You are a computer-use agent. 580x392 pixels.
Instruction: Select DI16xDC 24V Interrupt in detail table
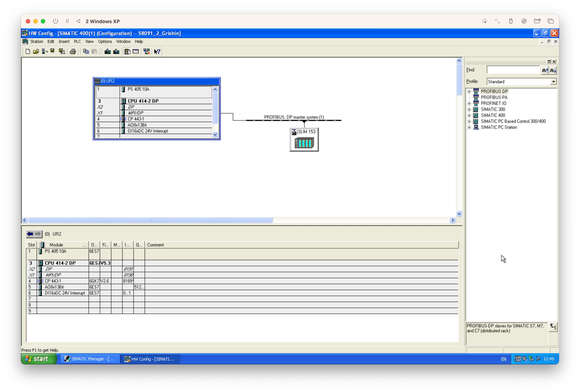coord(242,293)
